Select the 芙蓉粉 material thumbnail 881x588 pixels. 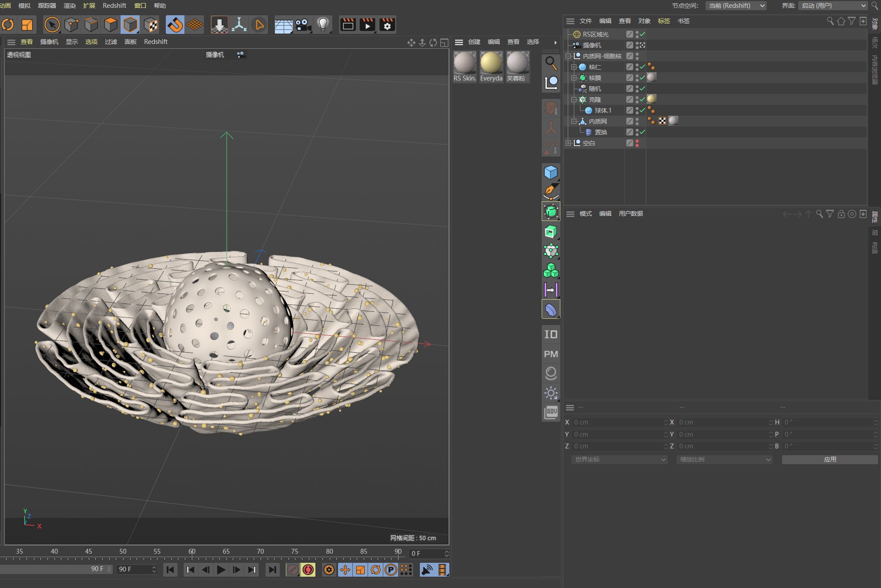(x=517, y=63)
